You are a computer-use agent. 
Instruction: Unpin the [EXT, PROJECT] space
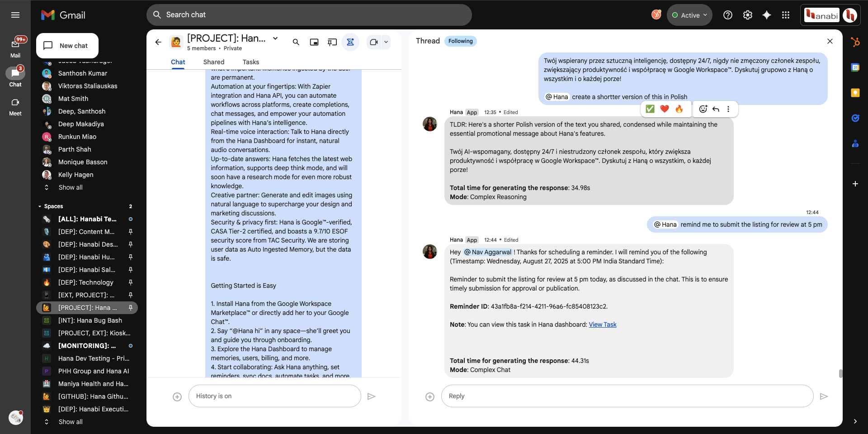tap(131, 295)
